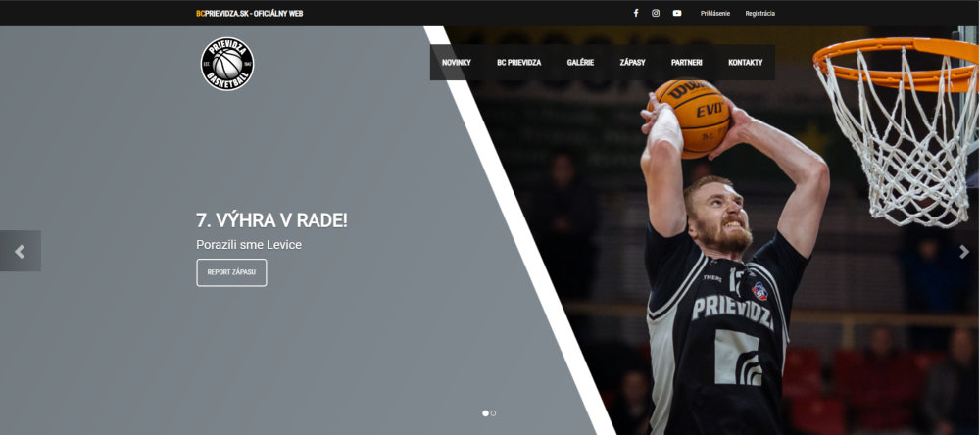Click the Prihlásenie login link
This screenshot has height=435, width=980.
pos(714,13)
